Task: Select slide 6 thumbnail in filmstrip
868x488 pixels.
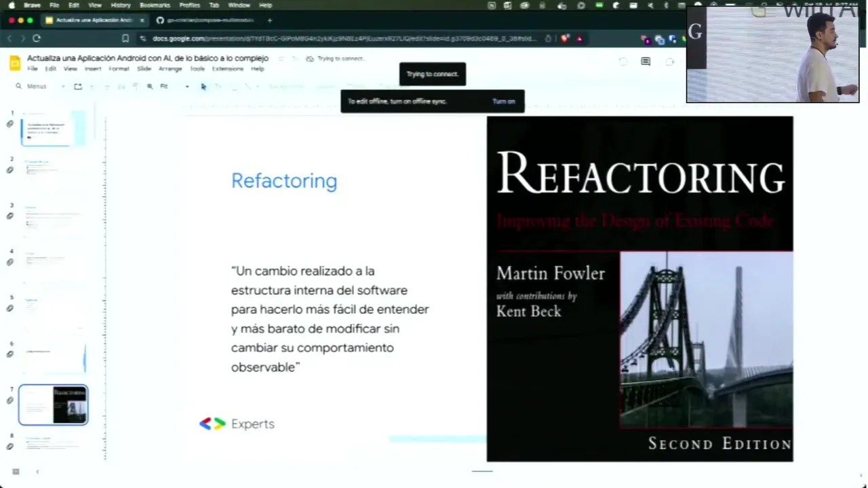Action: (53, 358)
